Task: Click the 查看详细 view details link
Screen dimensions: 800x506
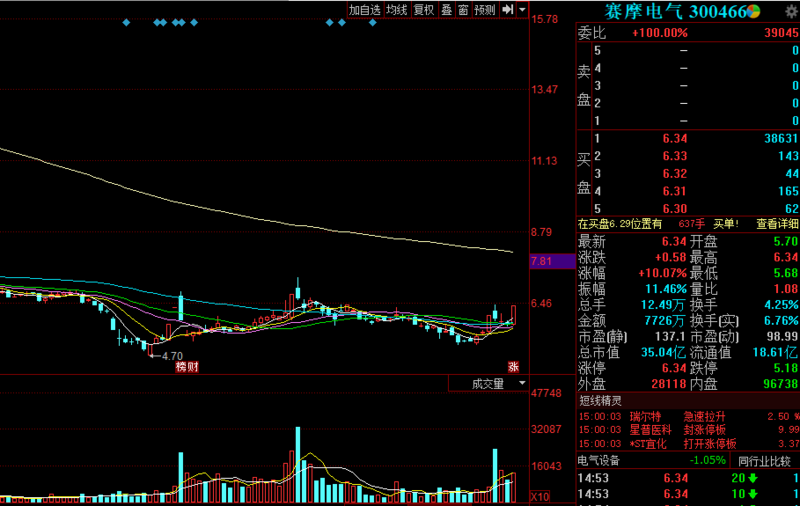Action: [x=777, y=223]
